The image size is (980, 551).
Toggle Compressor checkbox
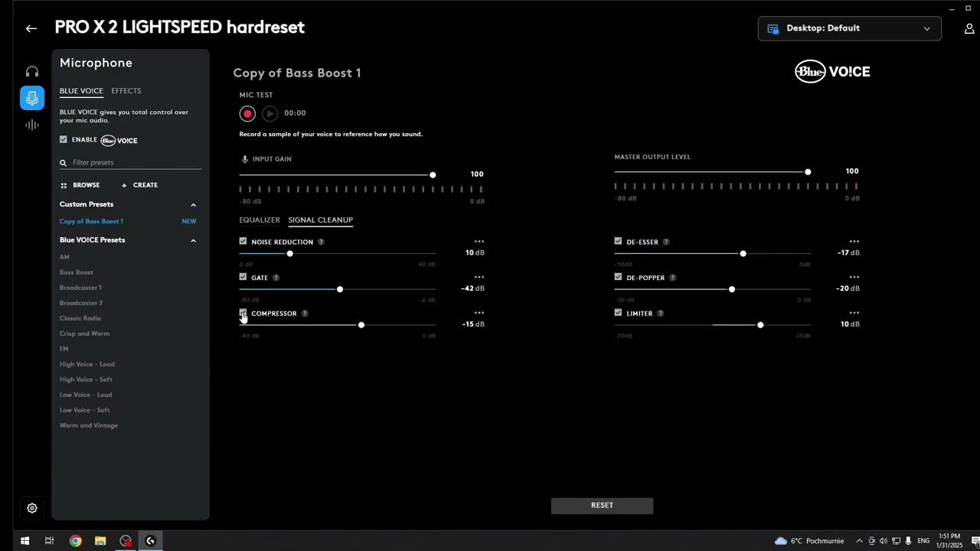pyautogui.click(x=243, y=313)
